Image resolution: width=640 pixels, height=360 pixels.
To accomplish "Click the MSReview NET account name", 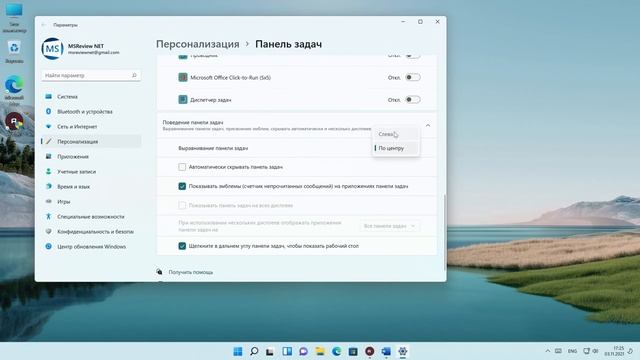I will 86,46.
